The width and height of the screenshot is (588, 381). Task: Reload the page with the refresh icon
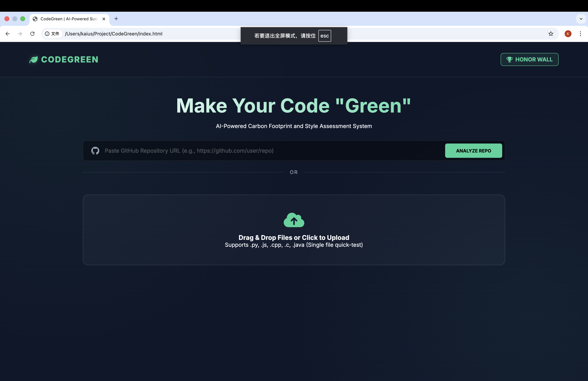click(32, 34)
